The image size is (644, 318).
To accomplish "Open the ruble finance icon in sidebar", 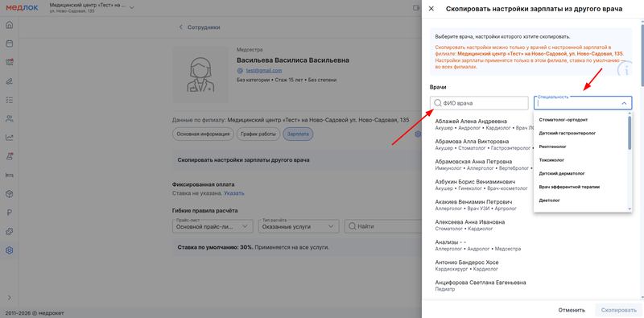I will (x=10, y=213).
